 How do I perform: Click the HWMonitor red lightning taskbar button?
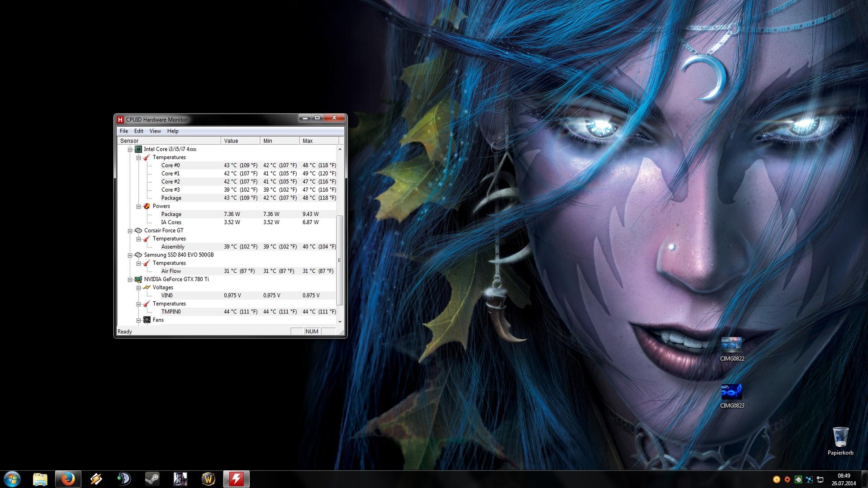pyautogui.click(x=236, y=479)
